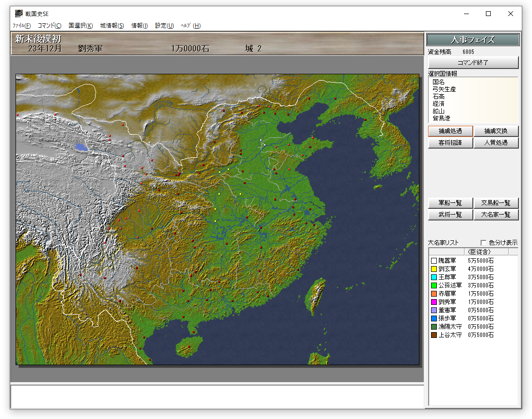Click the cyan 王郎軍 faction color icon
Screen dimensions: 532x419
[434, 277]
